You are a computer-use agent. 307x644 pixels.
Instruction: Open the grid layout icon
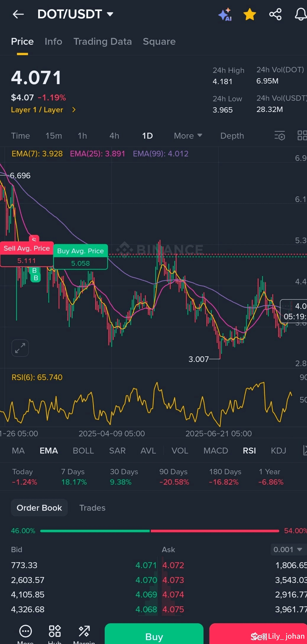[x=302, y=136]
